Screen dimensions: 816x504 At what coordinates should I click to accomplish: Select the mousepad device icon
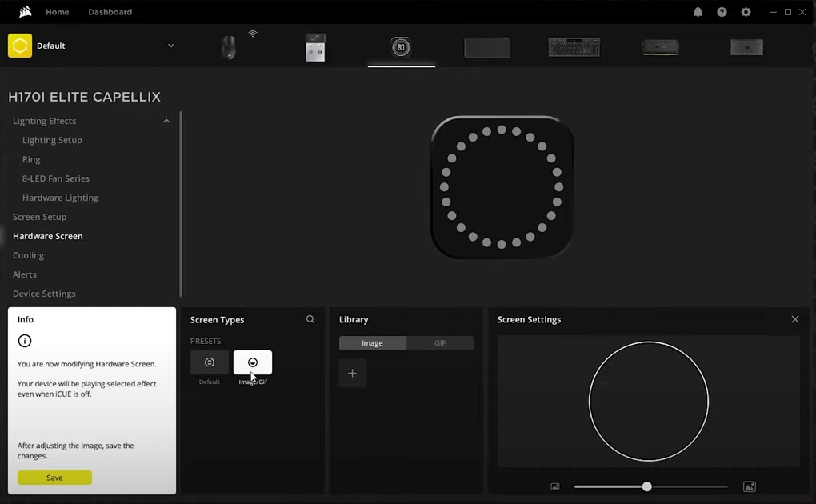point(487,46)
